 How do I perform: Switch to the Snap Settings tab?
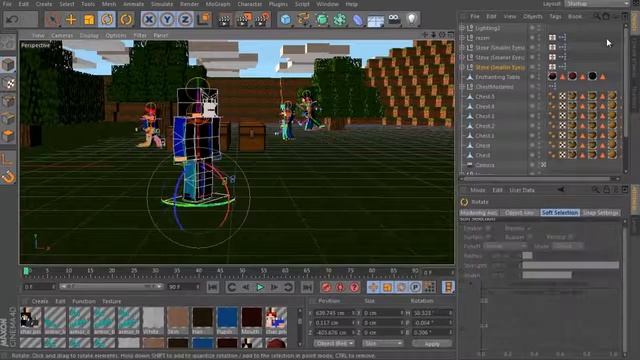coord(601,213)
